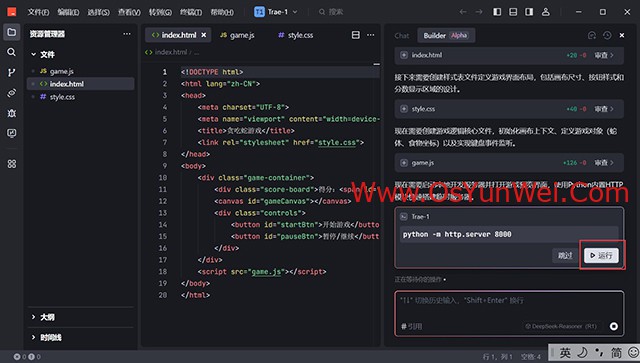Open the Webview preview monitor icon

[11, 133]
